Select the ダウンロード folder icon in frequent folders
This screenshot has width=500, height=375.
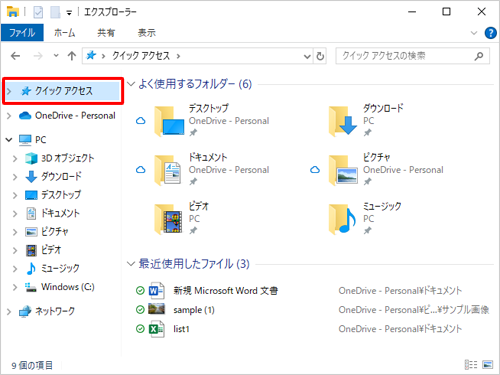click(343, 121)
